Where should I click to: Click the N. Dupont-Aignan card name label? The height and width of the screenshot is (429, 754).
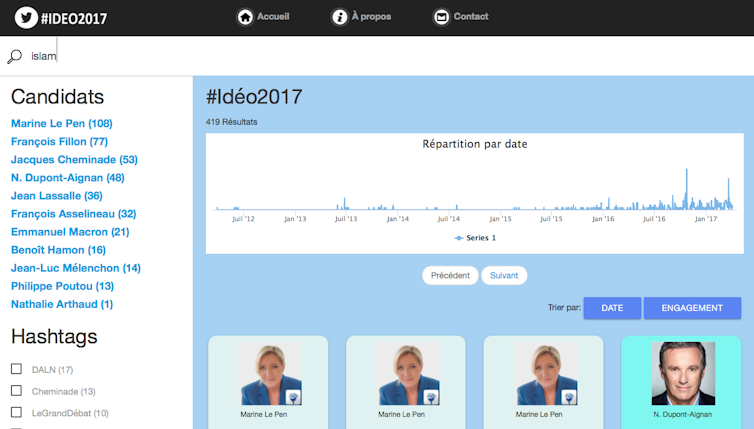point(683,415)
